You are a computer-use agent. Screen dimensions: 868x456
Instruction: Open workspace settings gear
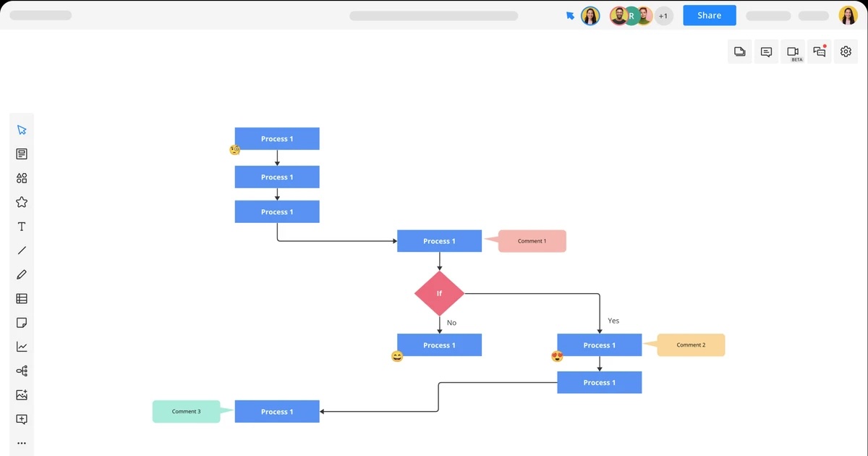[x=846, y=51]
